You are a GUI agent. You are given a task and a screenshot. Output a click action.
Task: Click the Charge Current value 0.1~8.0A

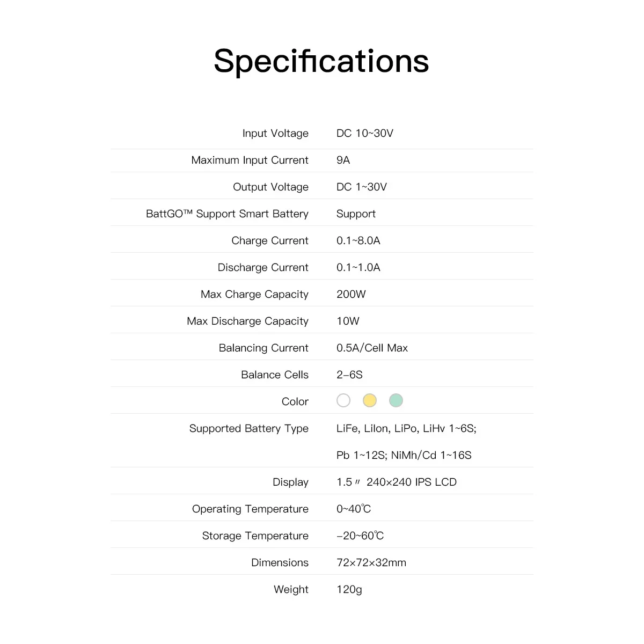(358, 240)
